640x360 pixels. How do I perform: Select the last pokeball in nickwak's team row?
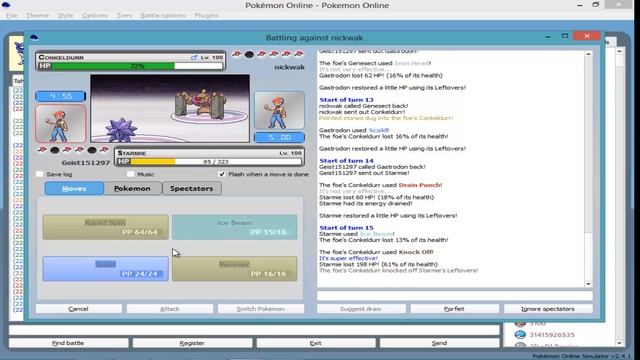299,54
